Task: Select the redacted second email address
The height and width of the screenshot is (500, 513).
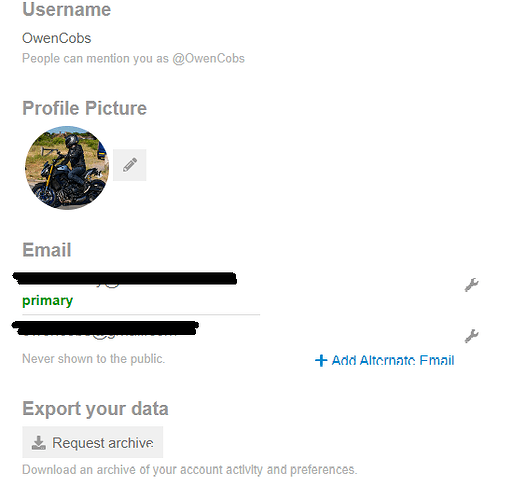Action: pos(105,328)
